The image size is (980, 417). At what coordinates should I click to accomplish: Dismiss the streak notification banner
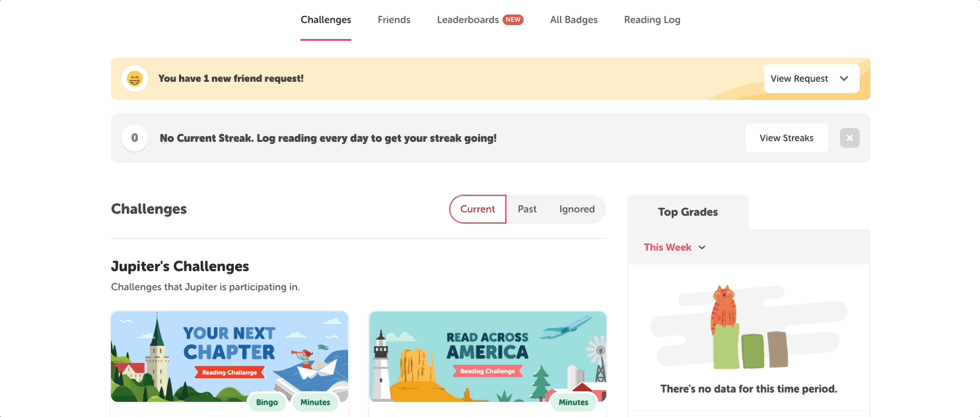850,138
